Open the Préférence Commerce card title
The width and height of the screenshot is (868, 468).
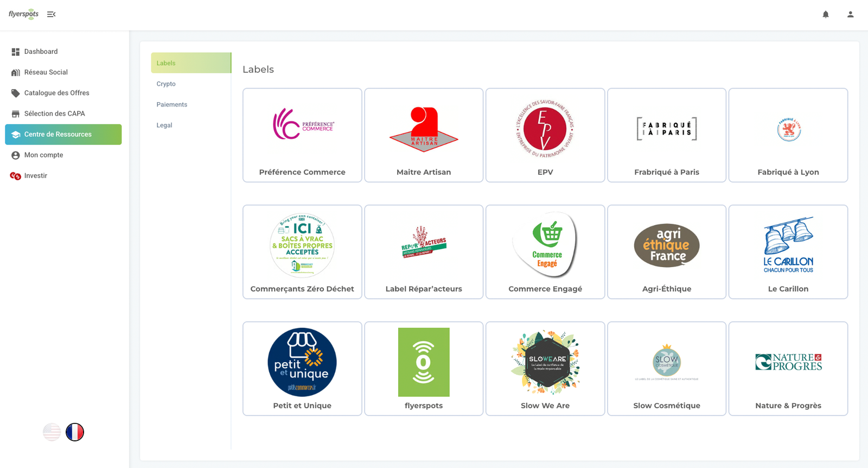point(302,172)
